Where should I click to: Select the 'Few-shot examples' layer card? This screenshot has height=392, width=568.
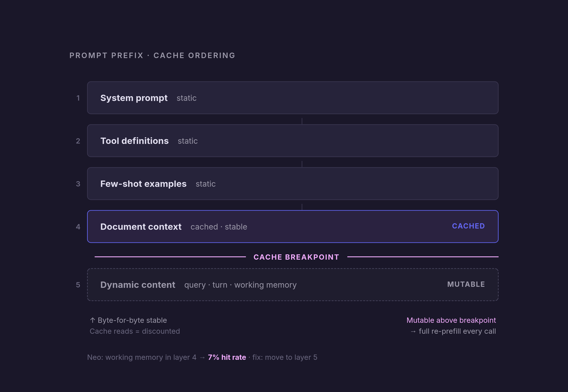click(293, 184)
